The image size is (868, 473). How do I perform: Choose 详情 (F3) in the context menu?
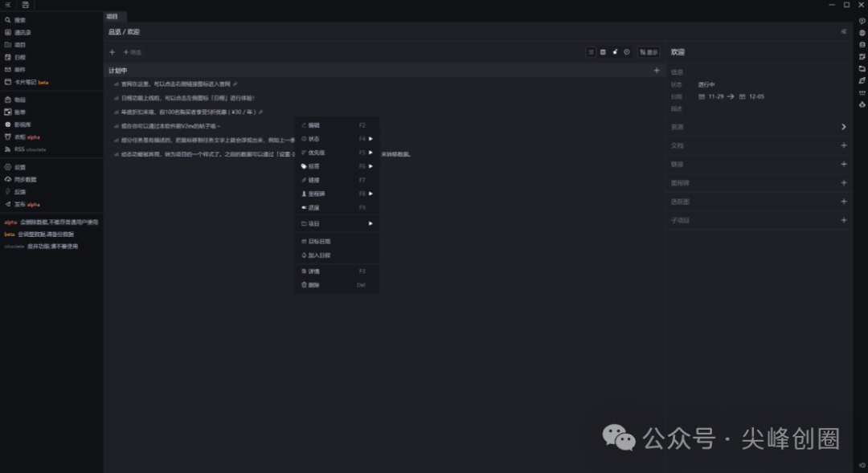pos(337,271)
